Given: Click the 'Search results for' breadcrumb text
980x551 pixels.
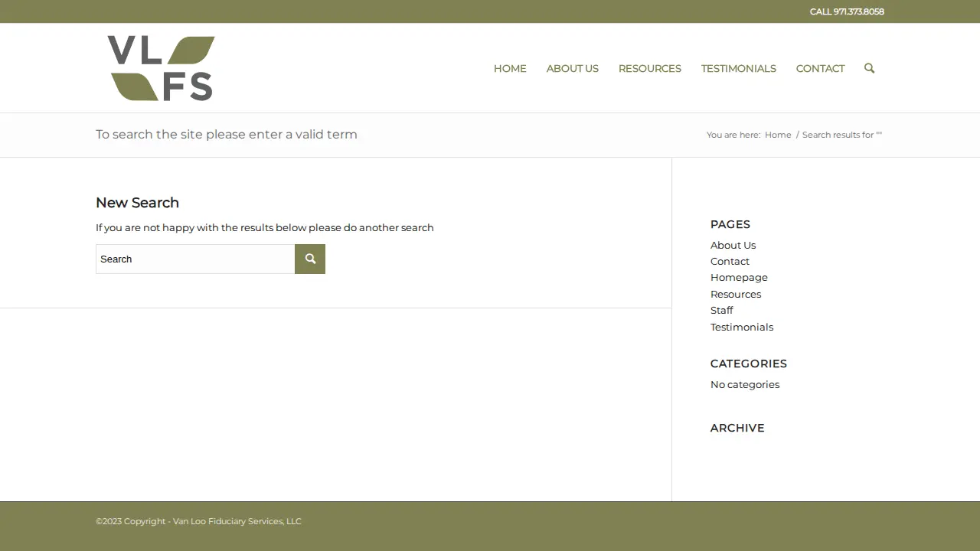Looking at the screenshot, I should [x=842, y=135].
